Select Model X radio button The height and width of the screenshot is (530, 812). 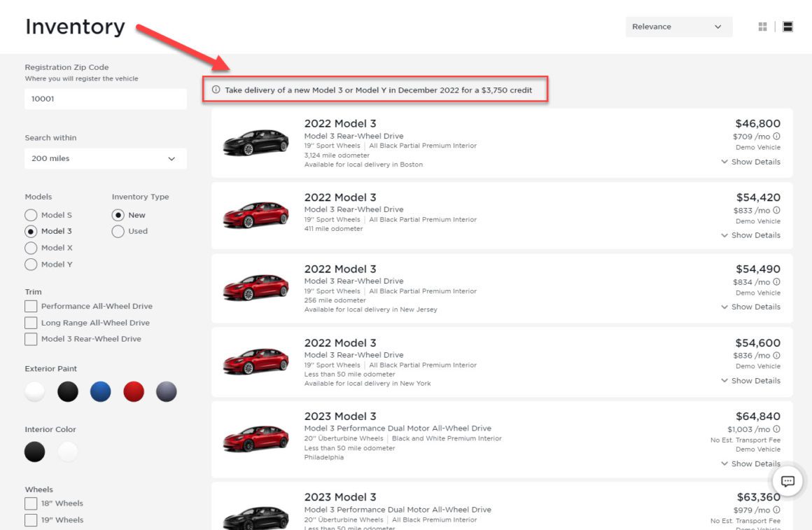tap(31, 248)
